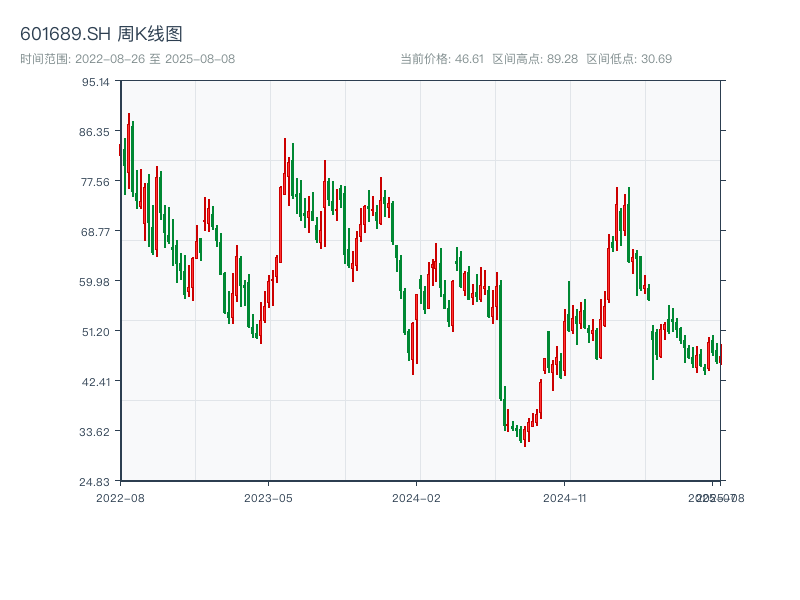Click the 95.14 y-axis price label
Viewport: 800px width, 600px height.
coord(96,82)
